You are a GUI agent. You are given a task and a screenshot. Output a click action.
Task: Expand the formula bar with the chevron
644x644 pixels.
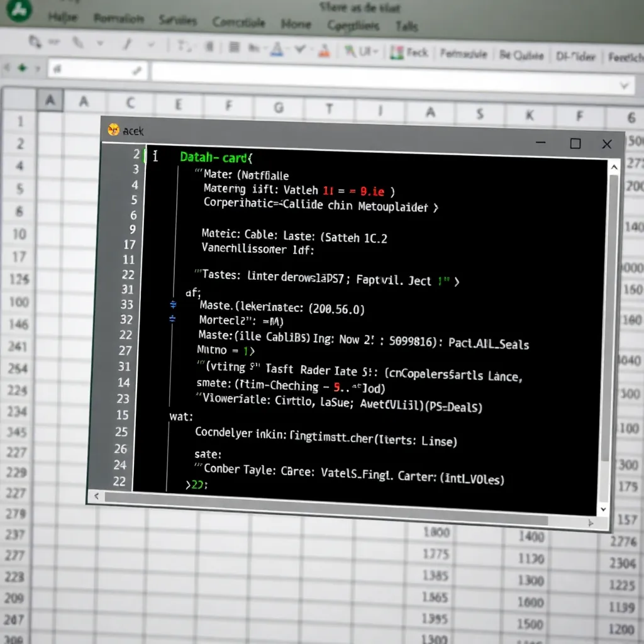[625, 84]
